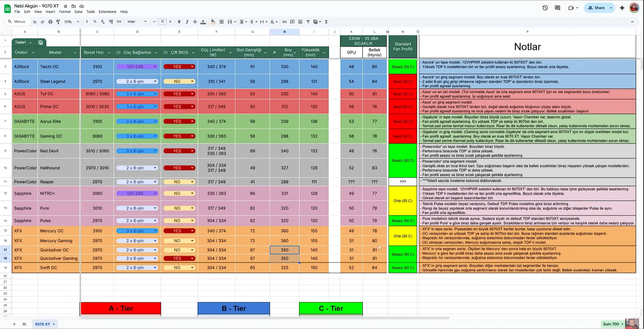
Task: Print the spreadsheet
Action: pos(50,22)
